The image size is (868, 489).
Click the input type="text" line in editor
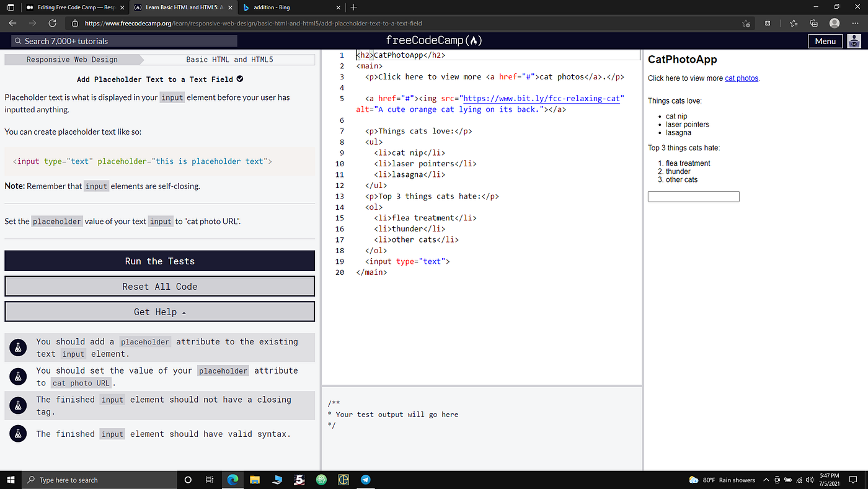pos(407,261)
